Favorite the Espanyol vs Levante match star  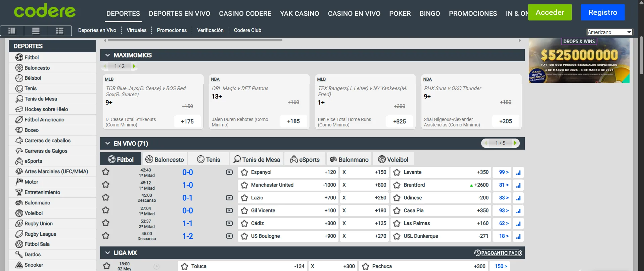point(106,172)
